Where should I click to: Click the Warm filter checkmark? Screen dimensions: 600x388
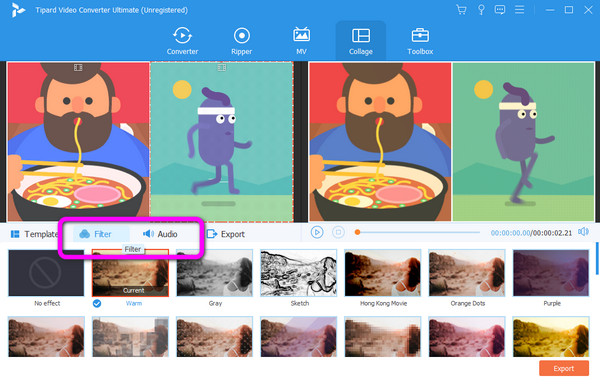[97, 303]
